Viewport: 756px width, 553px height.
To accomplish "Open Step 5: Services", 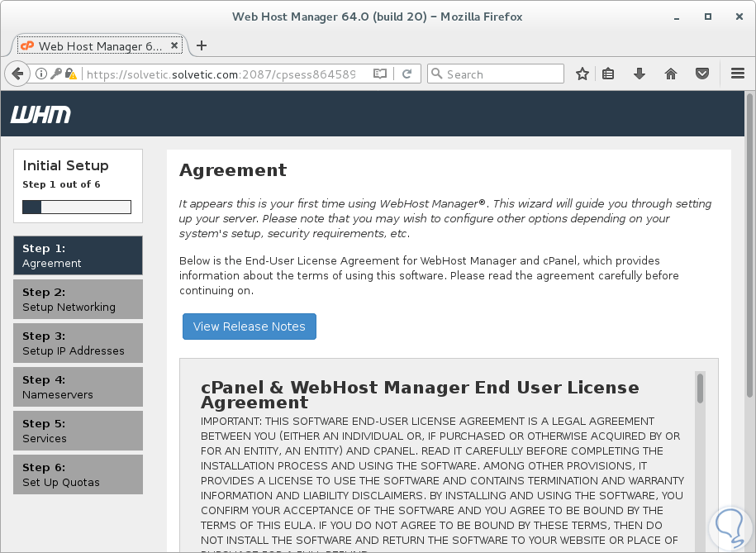I will click(78, 431).
